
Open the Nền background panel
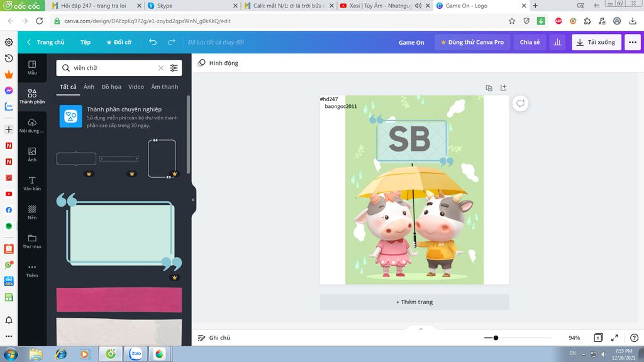click(32, 212)
